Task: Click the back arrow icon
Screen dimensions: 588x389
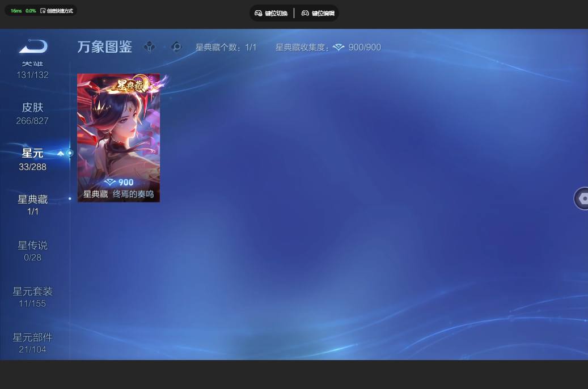Action: (x=33, y=46)
